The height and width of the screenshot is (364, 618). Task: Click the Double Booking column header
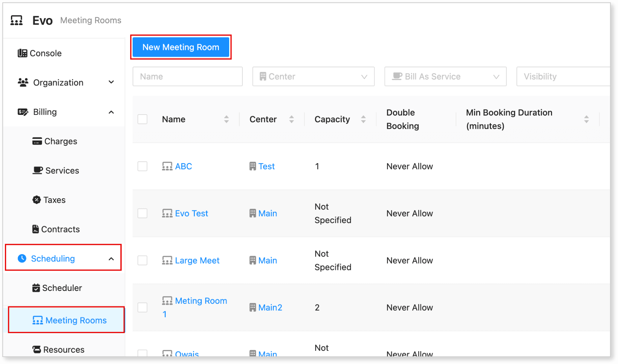point(403,119)
